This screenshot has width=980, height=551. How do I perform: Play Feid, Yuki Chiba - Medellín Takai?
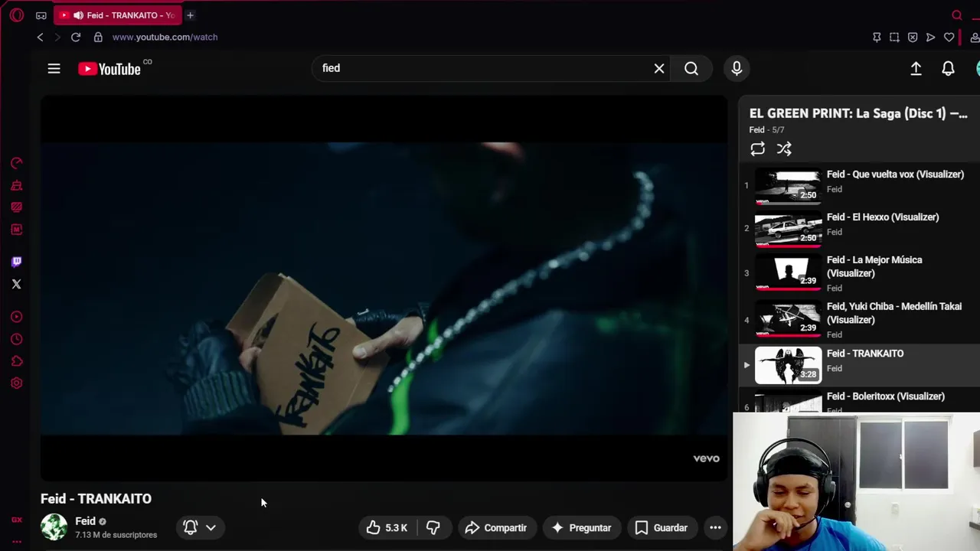[x=860, y=319]
